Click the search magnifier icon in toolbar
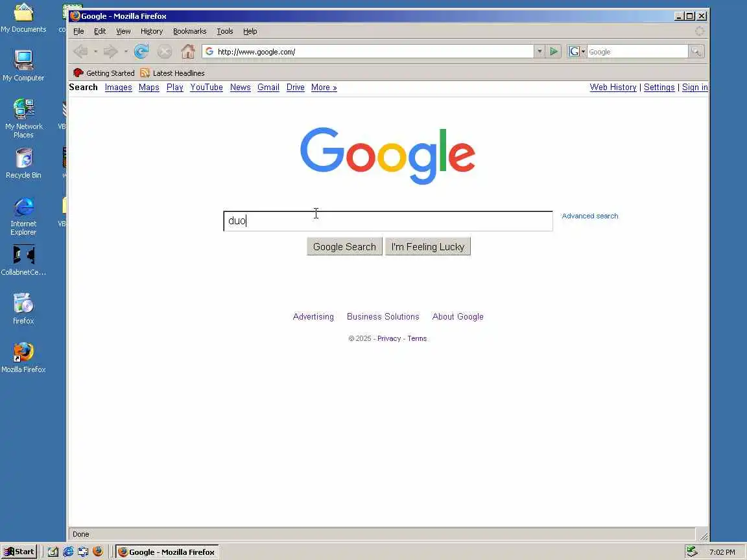This screenshot has width=747, height=560. [696, 51]
